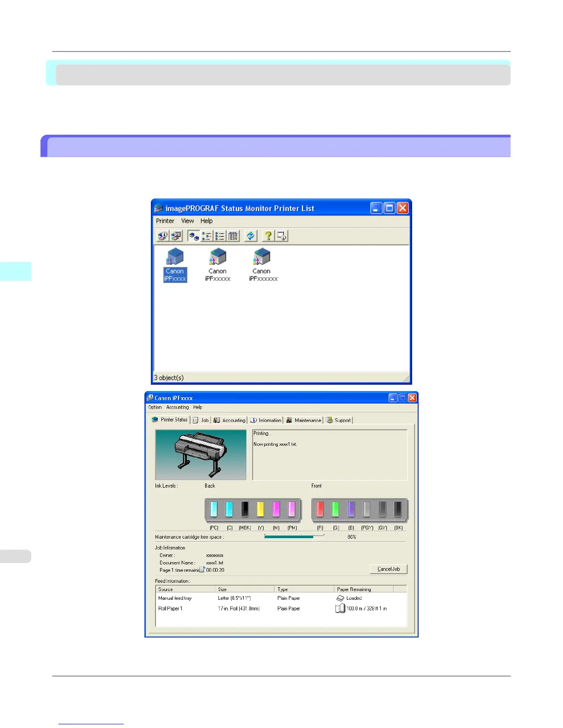This screenshot has width=563, height=728.
Task: Open the Support tab
Action: (x=339, y=420)
